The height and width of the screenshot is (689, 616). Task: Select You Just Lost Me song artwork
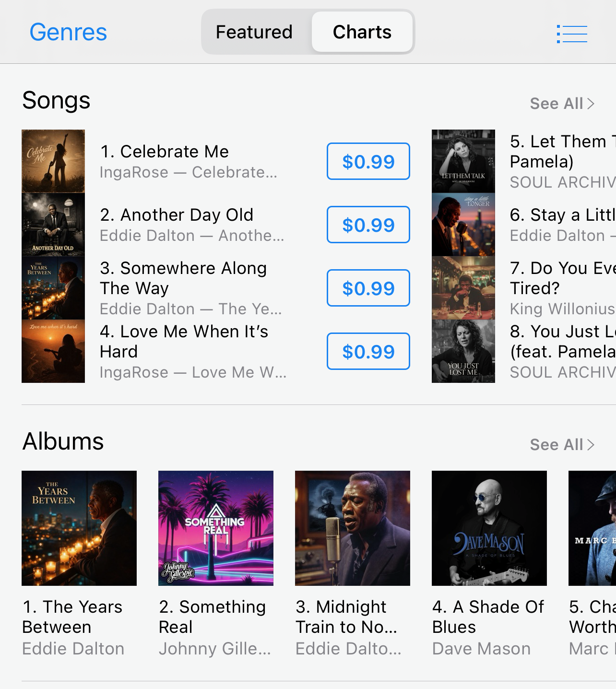(x=463, y=351)
